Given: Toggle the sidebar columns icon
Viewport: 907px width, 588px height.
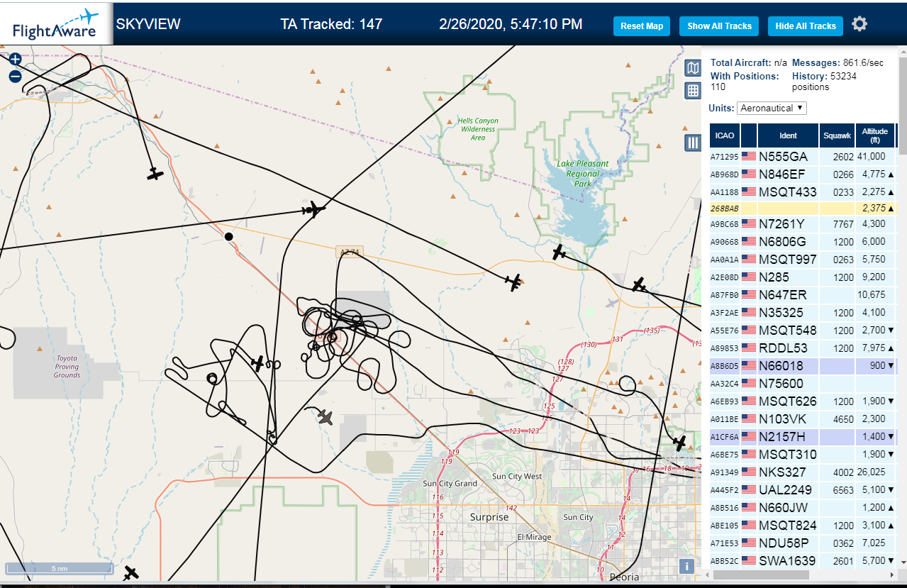Looking at the screenshot, I should coord(693,143).
